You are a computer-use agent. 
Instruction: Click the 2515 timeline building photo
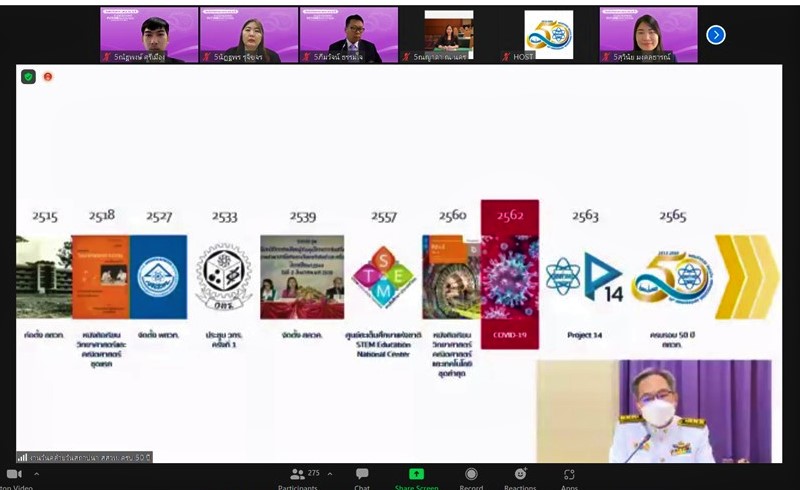tap(44, 277)
